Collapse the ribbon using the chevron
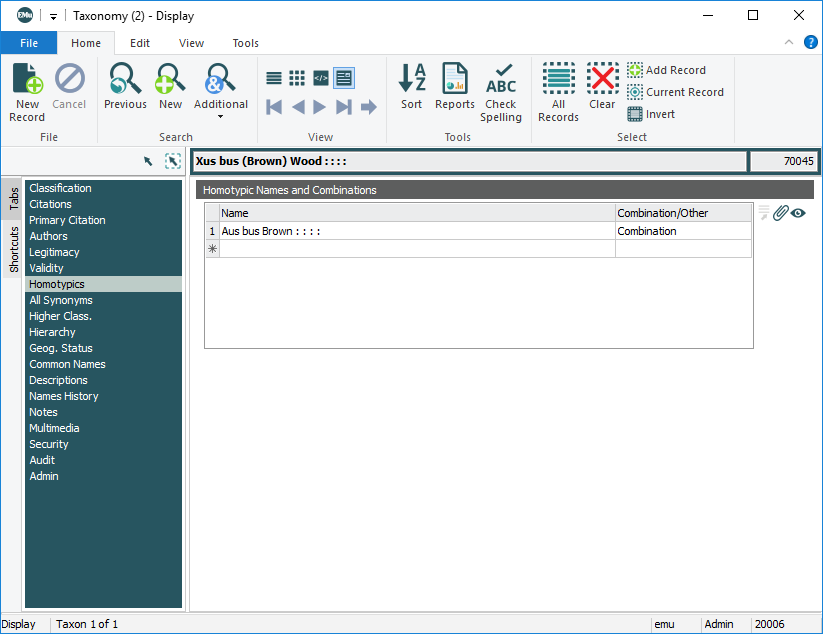Screen dimensions: 823x634 (789, 43)
